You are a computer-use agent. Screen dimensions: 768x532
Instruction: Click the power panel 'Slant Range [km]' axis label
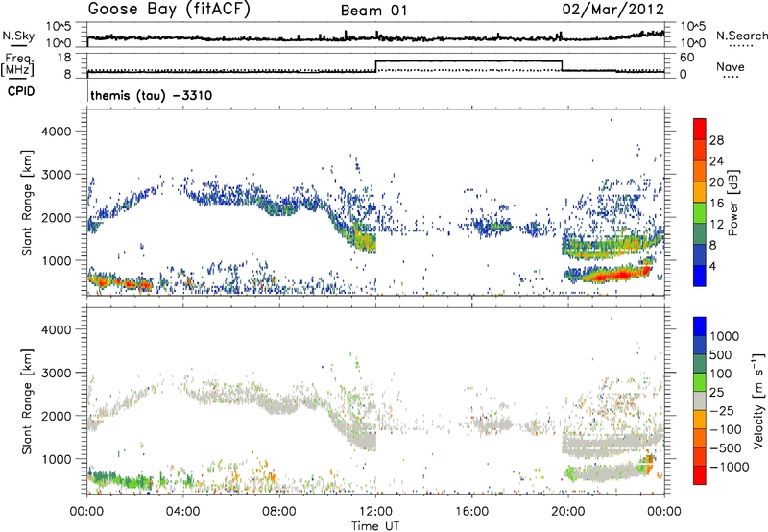pos(27,203)
